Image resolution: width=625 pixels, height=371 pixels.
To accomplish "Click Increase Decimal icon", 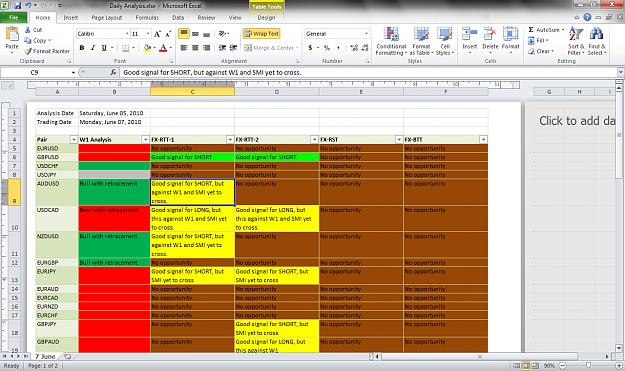I will coord(354,48).
